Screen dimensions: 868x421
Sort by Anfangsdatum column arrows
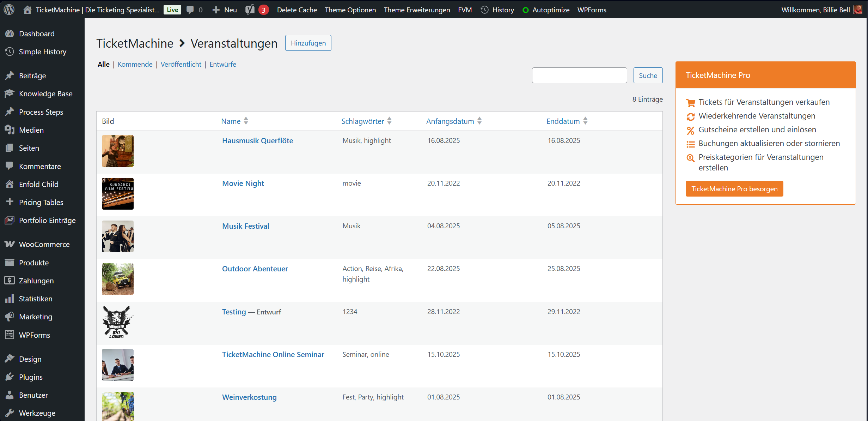(479, 121)
